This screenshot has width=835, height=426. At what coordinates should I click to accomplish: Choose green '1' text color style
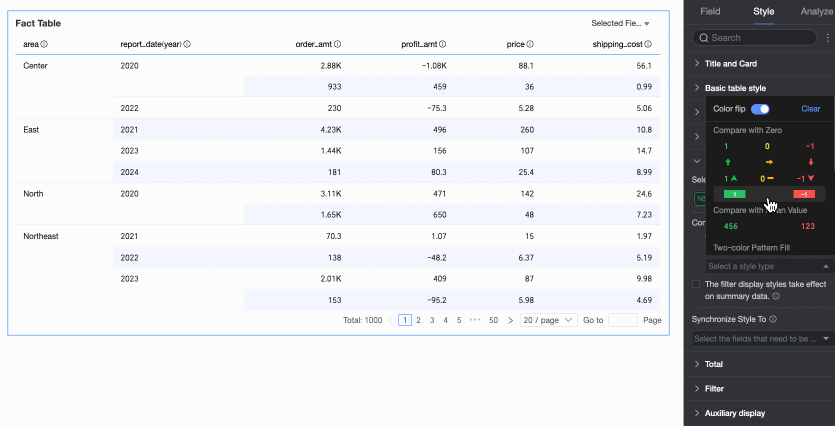726,146
